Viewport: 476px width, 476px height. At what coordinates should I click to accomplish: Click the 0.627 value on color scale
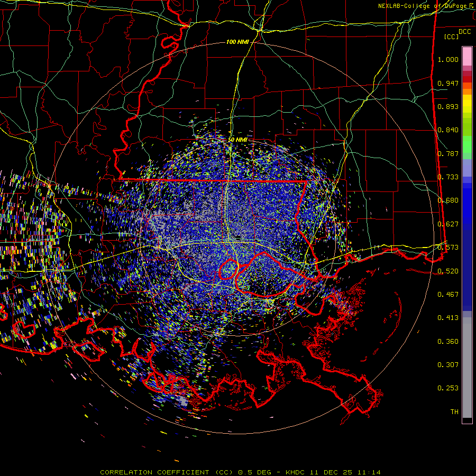click(448, 224)
